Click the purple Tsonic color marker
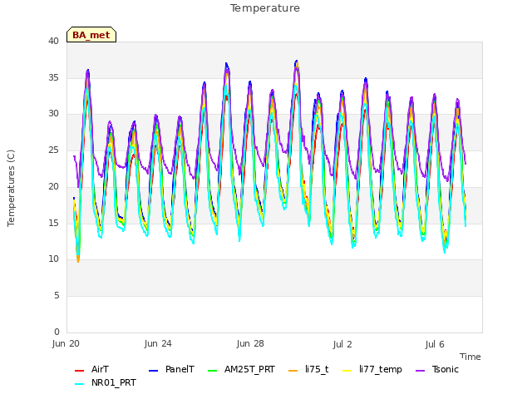The height and width of the screenshot is (399, 532). tap(420, 371)
